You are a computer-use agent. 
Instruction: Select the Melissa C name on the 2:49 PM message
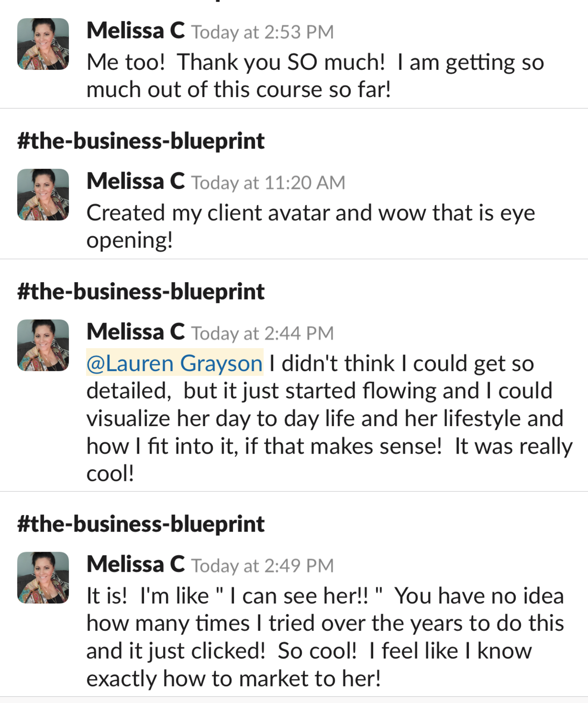click(x=135, y=564)
